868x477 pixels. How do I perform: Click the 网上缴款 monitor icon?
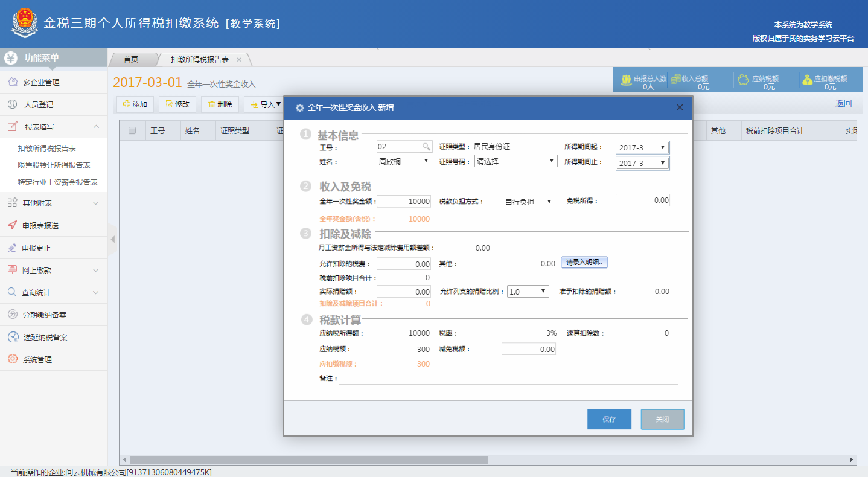pyautogui.click(x=12, y=270)
